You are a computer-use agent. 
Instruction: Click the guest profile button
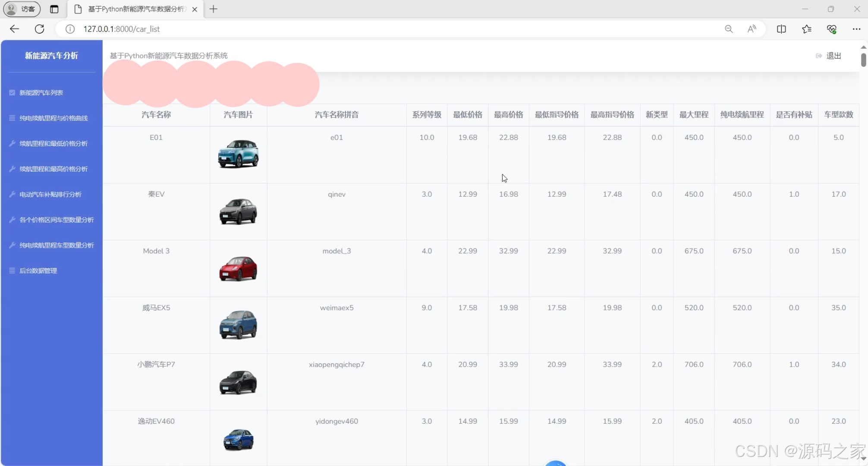[x=22, y=9]
